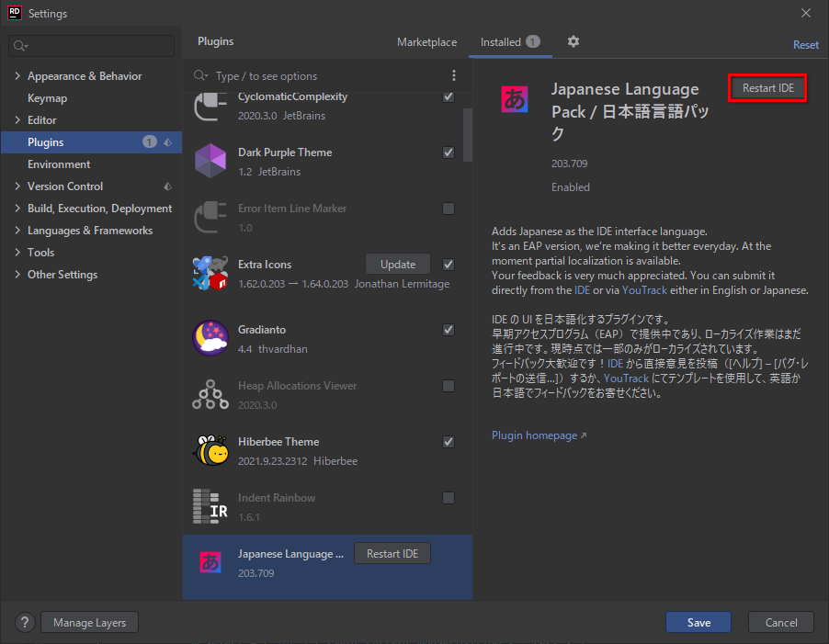This screenshot has width=829, height=644.
Task: Click the count badge beside Plugins item
Action: click(x=150, y=141)
